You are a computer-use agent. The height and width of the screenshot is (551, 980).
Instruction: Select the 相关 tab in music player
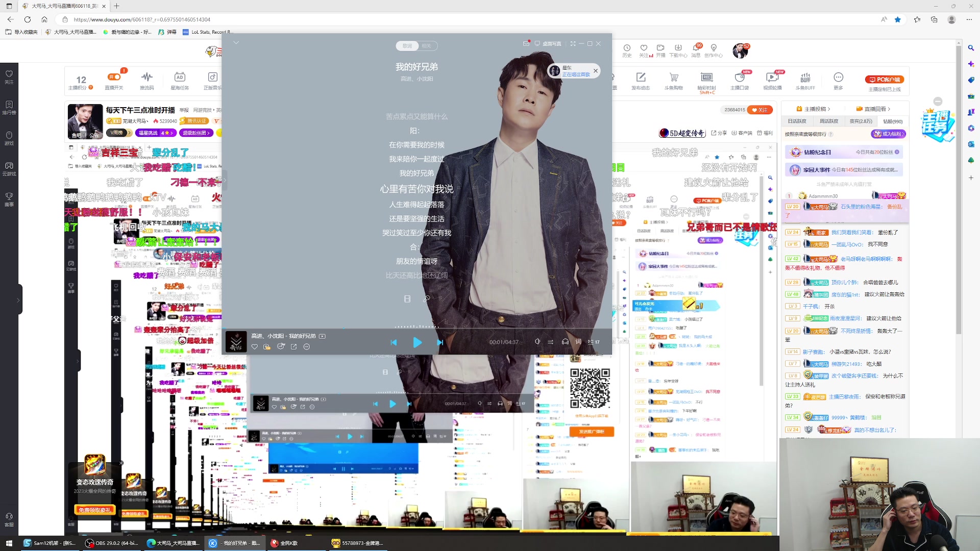[x=427, y=46]
